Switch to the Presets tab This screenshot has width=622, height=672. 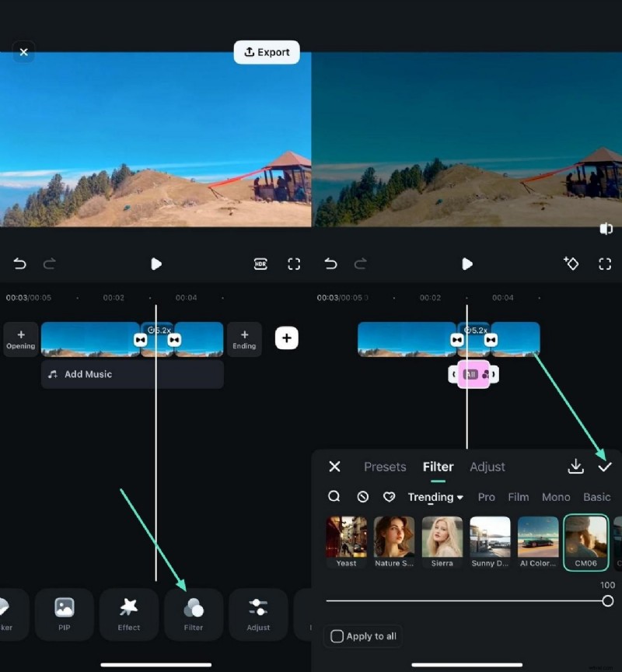385,467
